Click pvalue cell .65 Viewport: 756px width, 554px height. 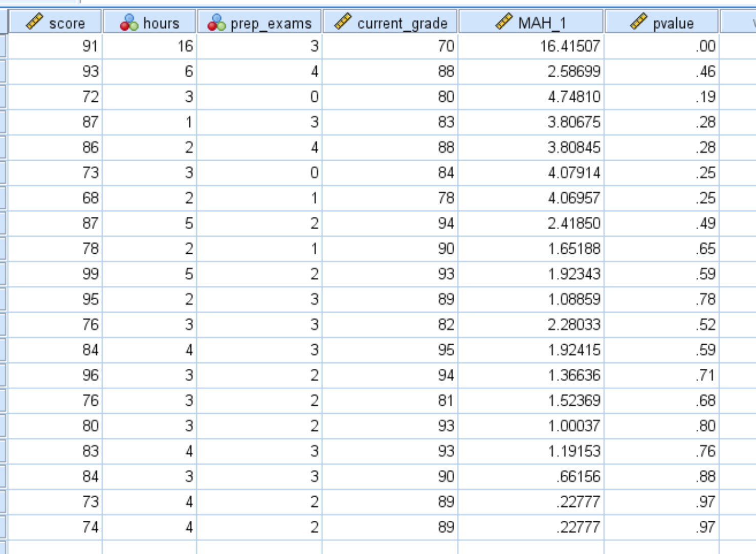(x=662, y=249)
